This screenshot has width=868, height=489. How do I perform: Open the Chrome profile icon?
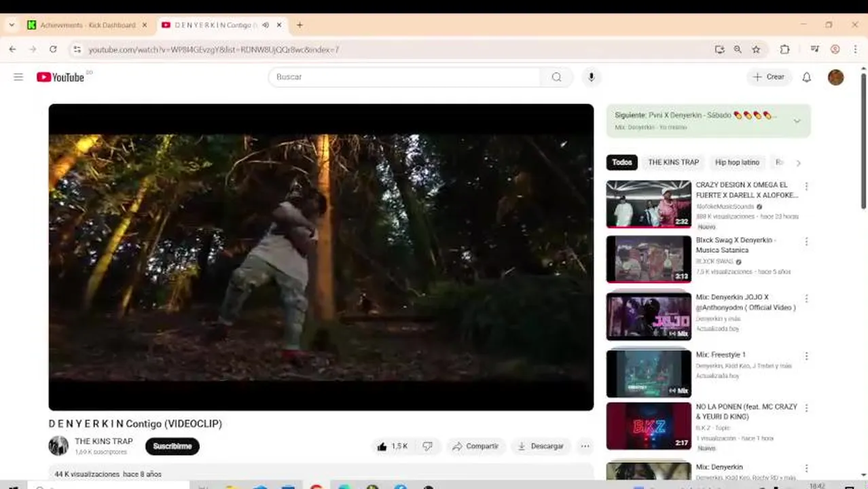(835, 50)
